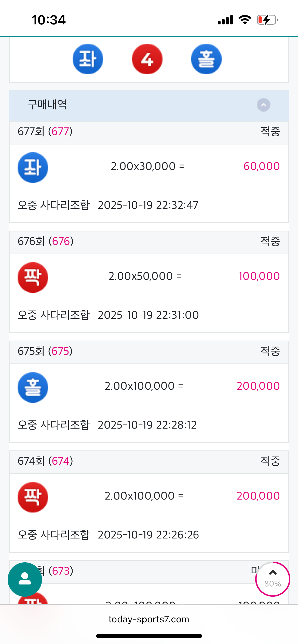Tap the blue 홀 icon in round 675

[33, 387]
